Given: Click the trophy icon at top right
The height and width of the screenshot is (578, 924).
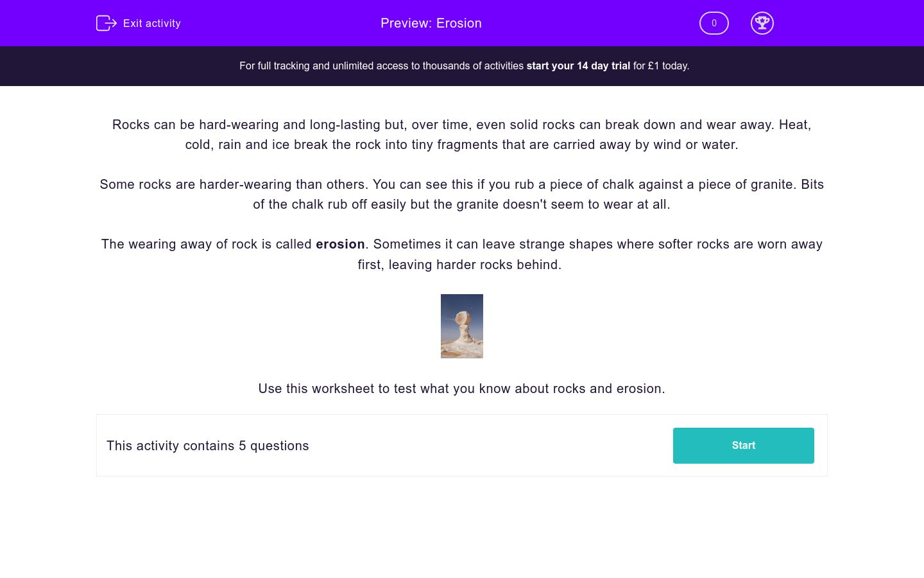Looking at the screenshot, I should [x=762, y=23].
